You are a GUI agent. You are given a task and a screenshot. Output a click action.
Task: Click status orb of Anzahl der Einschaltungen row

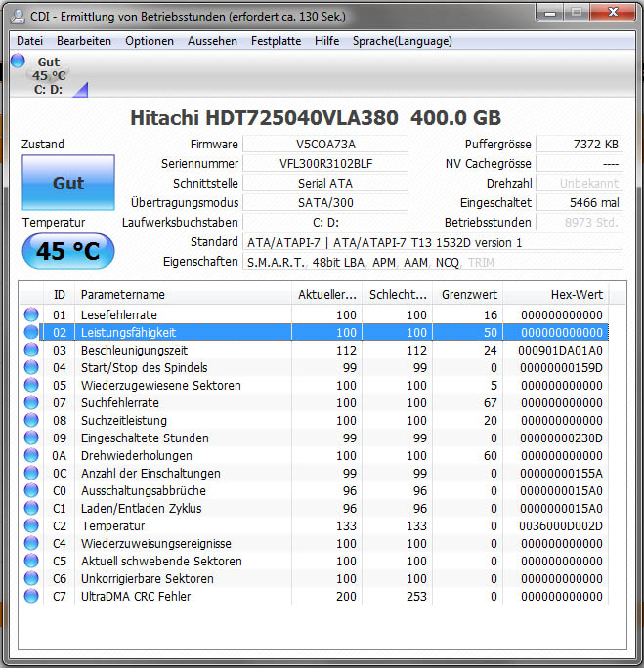[31, 473]
